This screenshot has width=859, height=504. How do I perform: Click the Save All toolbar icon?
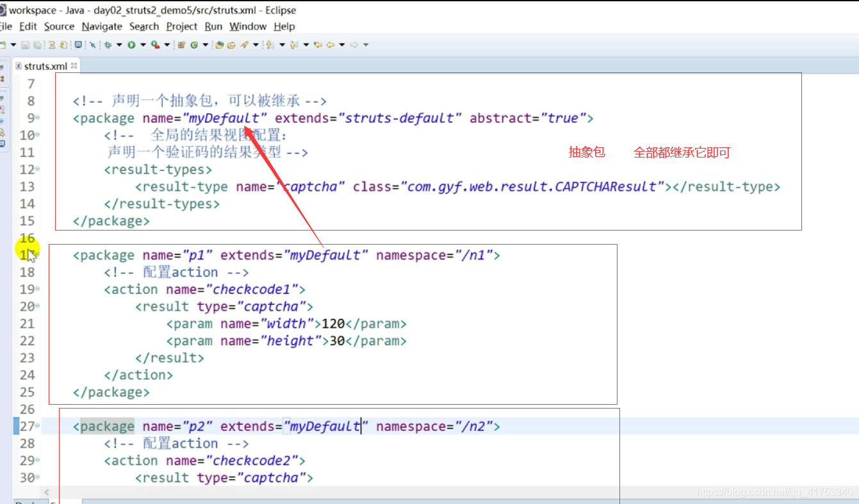click(37, 45)
